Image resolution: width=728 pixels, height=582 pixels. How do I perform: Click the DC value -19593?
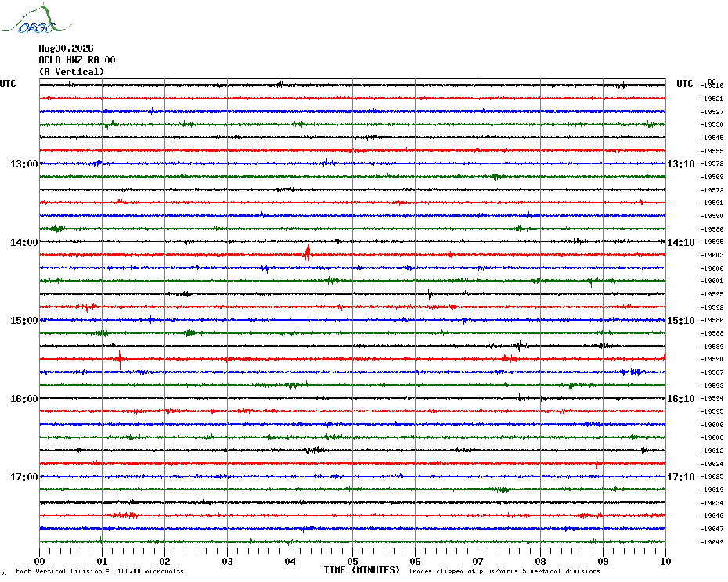(712, 386)
